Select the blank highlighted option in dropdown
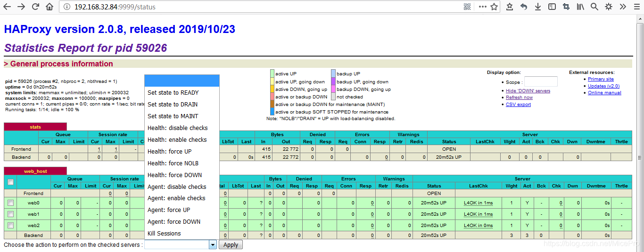This screenshot has width=644, height=252. tap(182, 81)
